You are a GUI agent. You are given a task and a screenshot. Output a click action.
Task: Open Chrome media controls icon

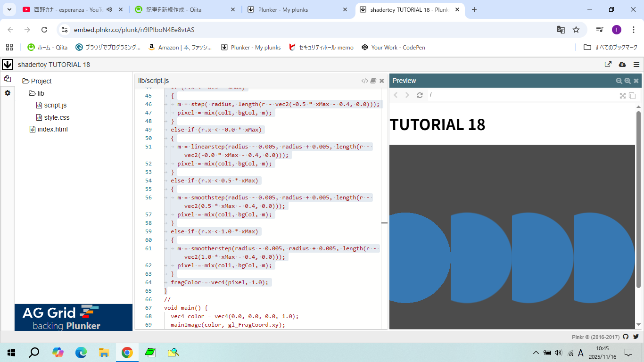point(600,30)
